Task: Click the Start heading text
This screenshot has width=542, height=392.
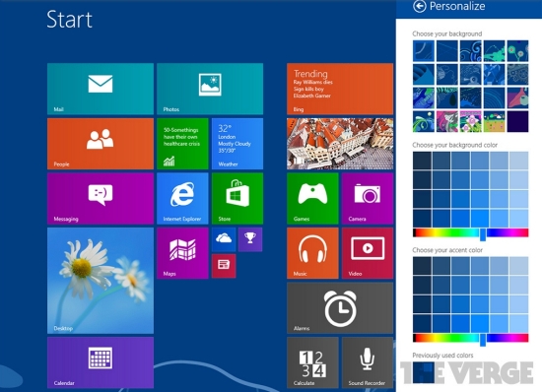Action: point(69,19)
